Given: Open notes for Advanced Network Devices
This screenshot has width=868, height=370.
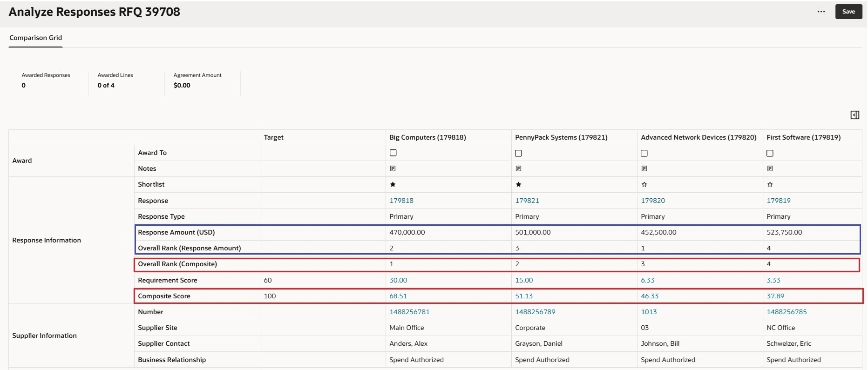Looking at the screenshot, I should 644,168.
